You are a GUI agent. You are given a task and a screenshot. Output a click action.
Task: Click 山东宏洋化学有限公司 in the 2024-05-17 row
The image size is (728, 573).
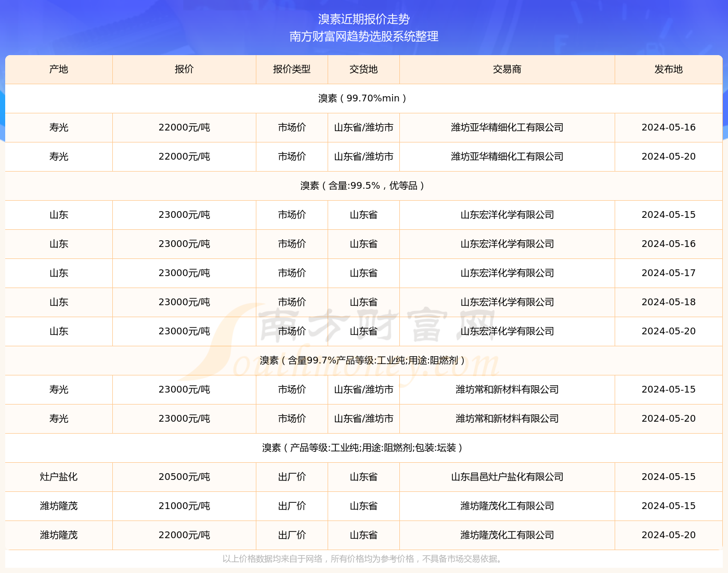click(x=507, y=273)
